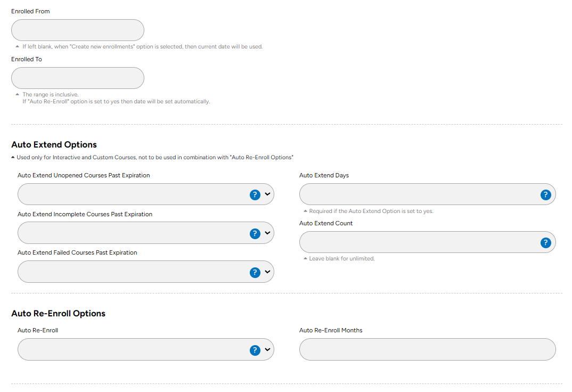
Task: Open help icon for Auto Extend Failed Courses
Action: coord(255,272)
